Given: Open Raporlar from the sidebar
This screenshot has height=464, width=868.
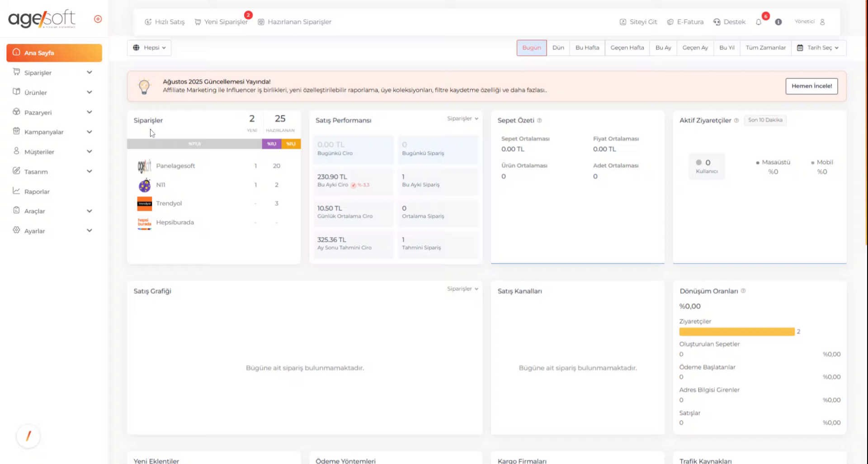Looking at the screenshot, I should (x=37, y=192).
